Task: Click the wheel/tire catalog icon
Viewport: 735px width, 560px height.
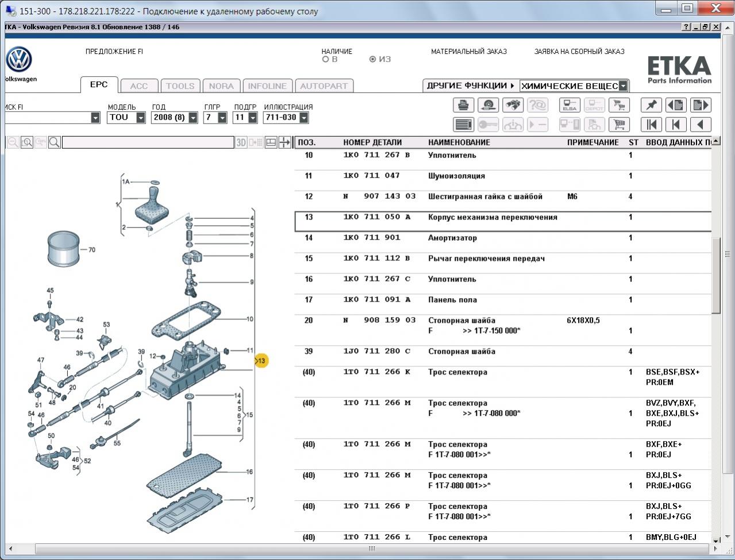Action: 488,105
